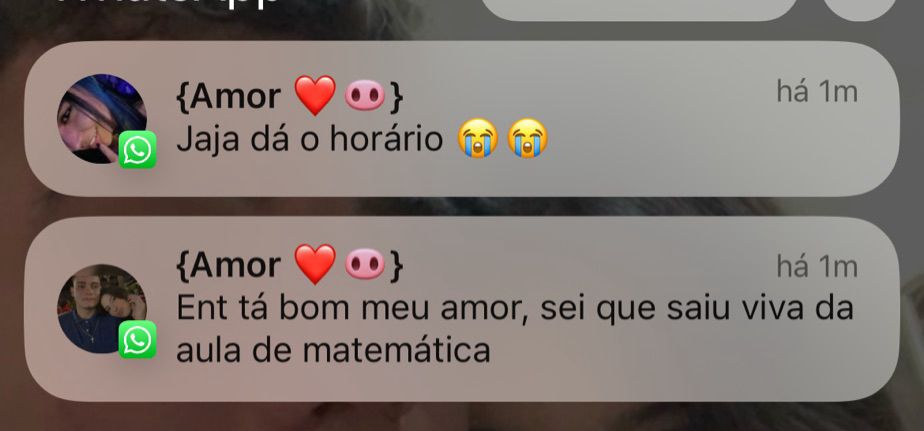Screen dimensions: 924x431
Task: Tap pig nose emoji in first notification title
Action: [365, 96]
